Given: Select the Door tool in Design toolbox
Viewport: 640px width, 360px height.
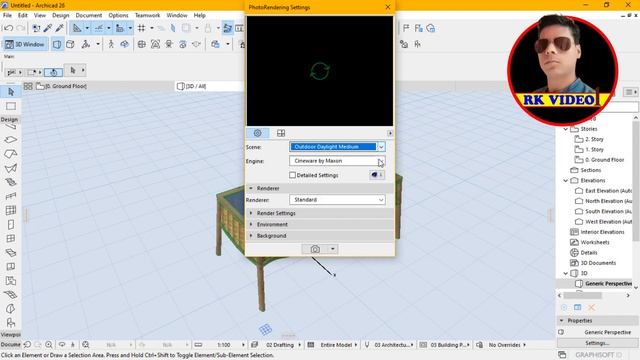Looking at the screenshot, I should pos(11,224).
